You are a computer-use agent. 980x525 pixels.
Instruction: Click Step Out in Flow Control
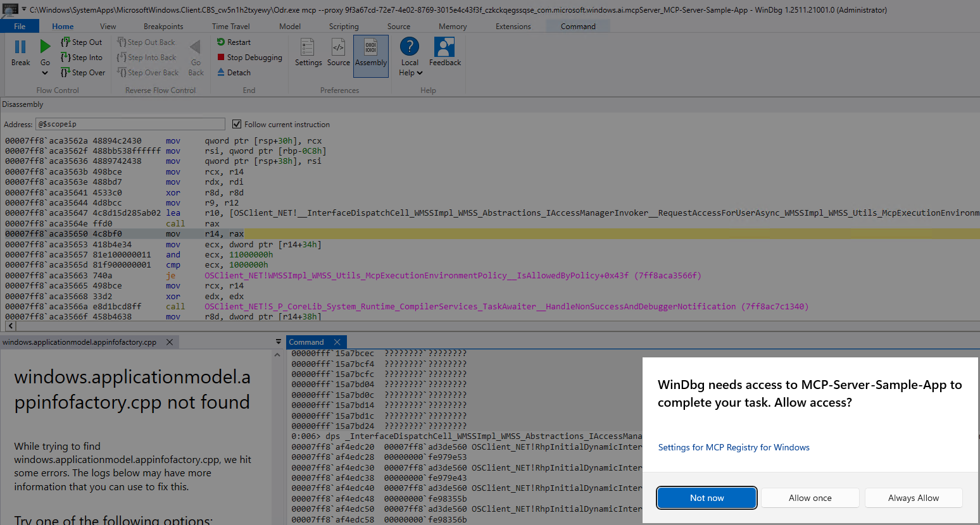81,42
